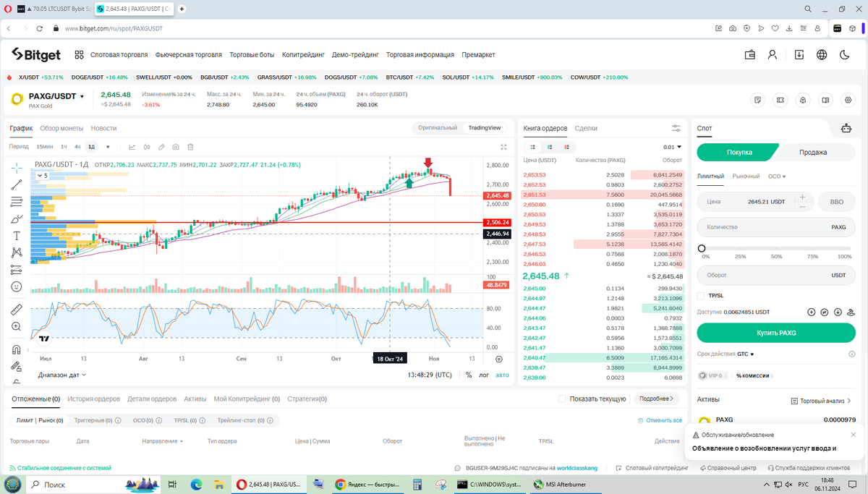Take a chart snapshot with camera icon
Image resolution: width=868 pixels, height=494 pixels.
coord(176,147)
